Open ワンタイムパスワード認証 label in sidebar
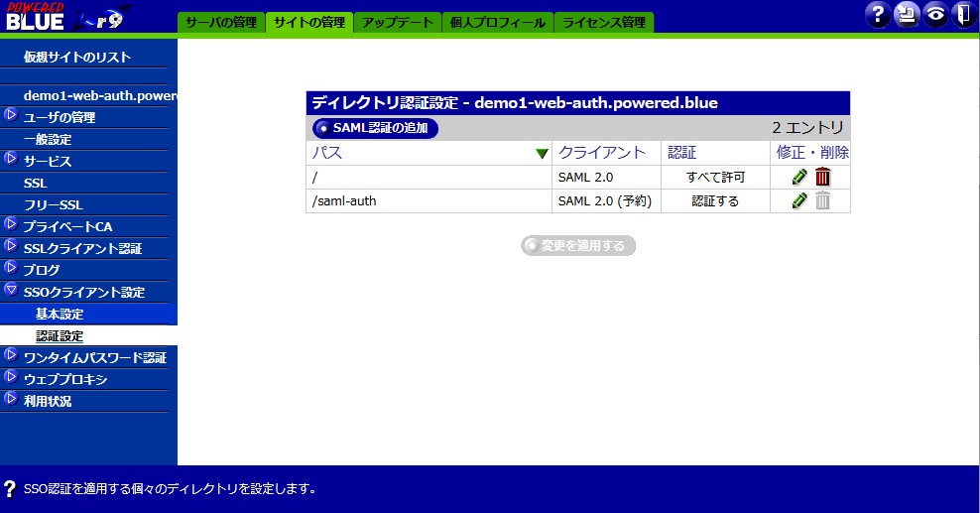 point(95,358)
